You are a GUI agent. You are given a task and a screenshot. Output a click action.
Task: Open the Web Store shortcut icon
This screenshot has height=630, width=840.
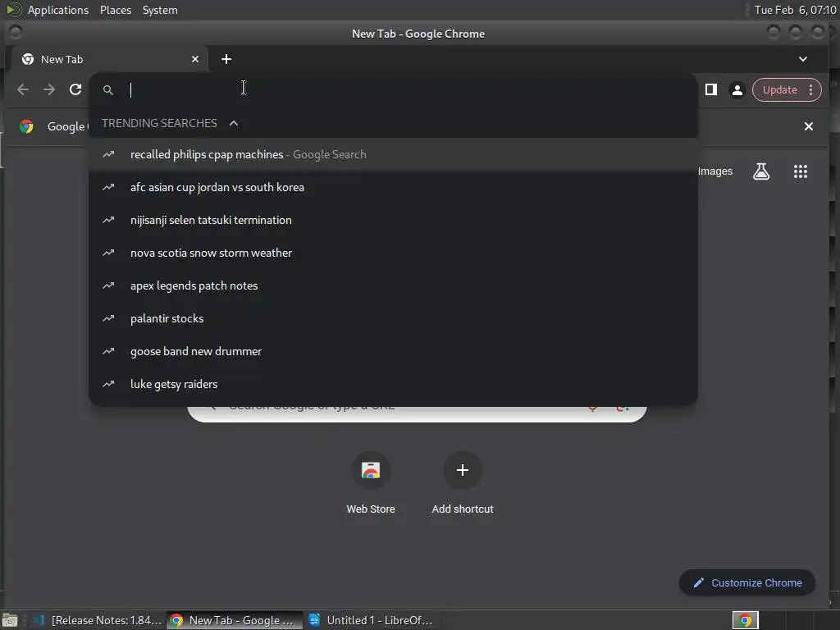(371, 470)
